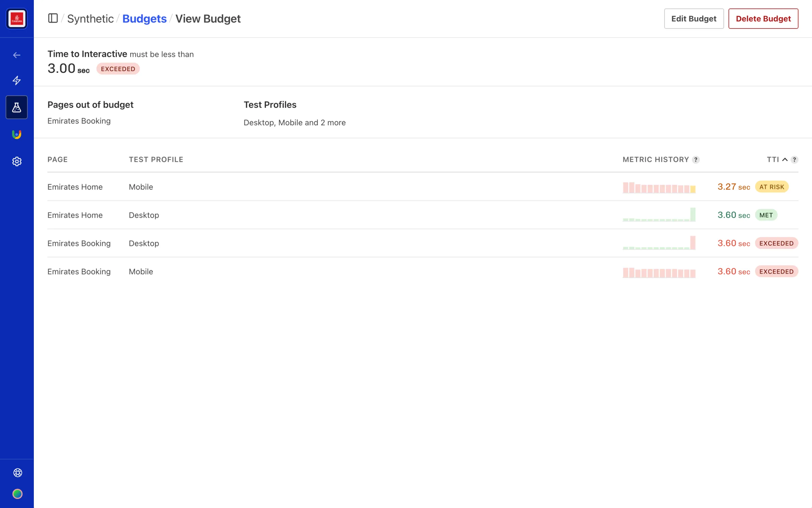812x508 pixels.
Task: Click the TTI column help question icon
Action: point(794,160)
